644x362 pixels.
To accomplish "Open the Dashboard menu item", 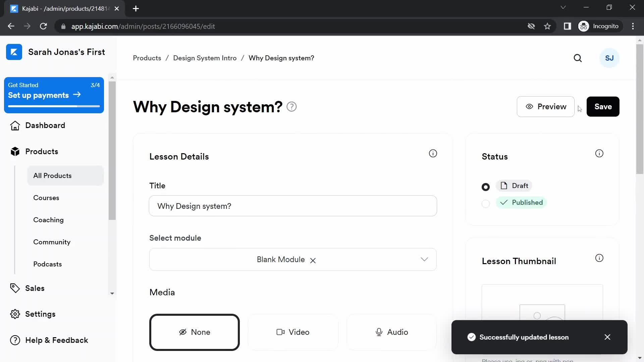I will click(x=45, y=125).
